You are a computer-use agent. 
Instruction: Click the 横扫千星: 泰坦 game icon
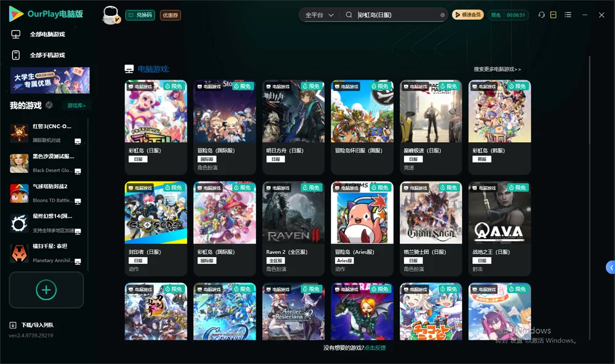pyautogui.click(x=19, y=253)
